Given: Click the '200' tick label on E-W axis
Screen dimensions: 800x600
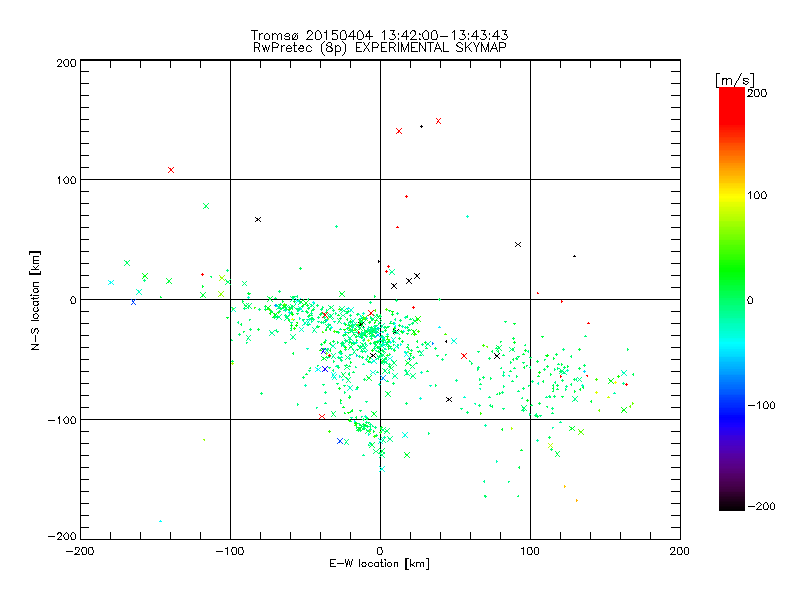Looking at the screenshot, I should pos(680,551).
